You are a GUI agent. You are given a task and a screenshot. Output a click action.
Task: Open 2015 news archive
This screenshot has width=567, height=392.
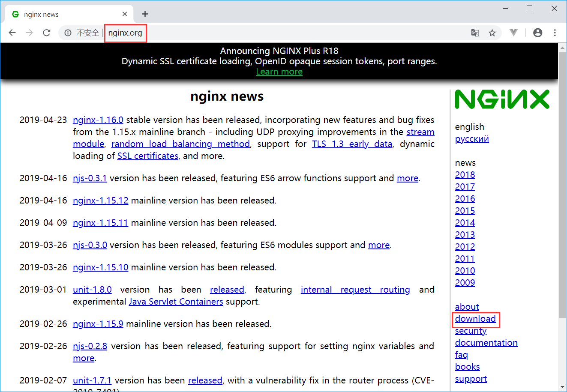click(x=465, y=211)
